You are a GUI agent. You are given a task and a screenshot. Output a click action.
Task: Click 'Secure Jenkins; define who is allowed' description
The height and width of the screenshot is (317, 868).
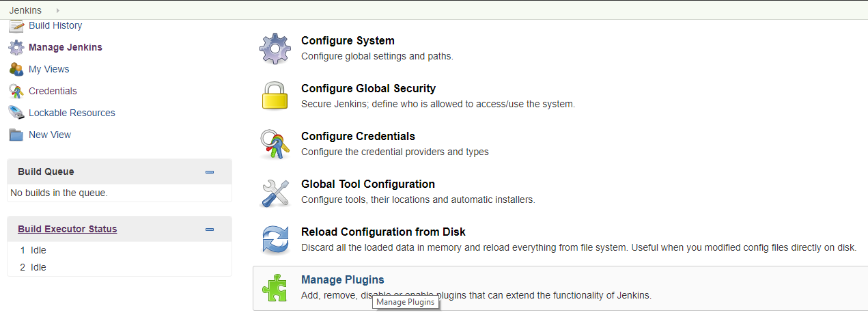pyautogui.click(x=438, y=104)
